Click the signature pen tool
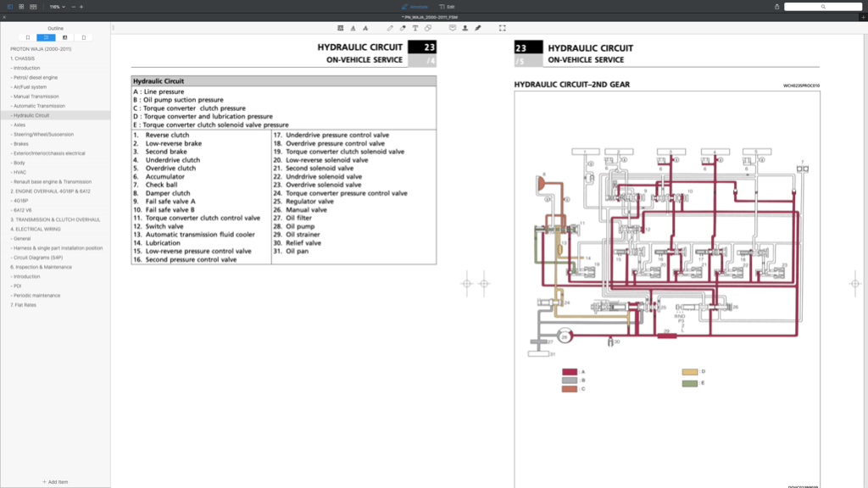 point(478,28)
